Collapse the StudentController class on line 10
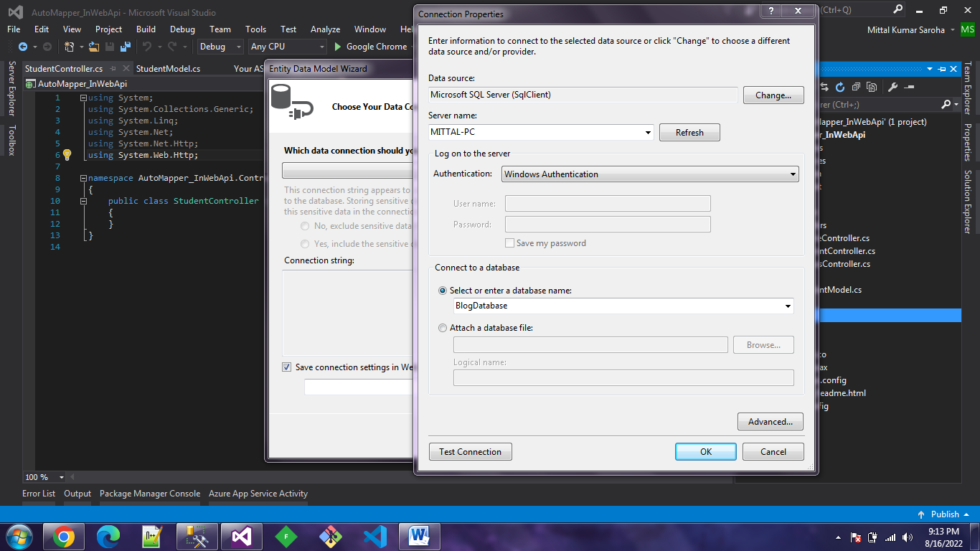The image size is (980, 551). pos(84,201)
